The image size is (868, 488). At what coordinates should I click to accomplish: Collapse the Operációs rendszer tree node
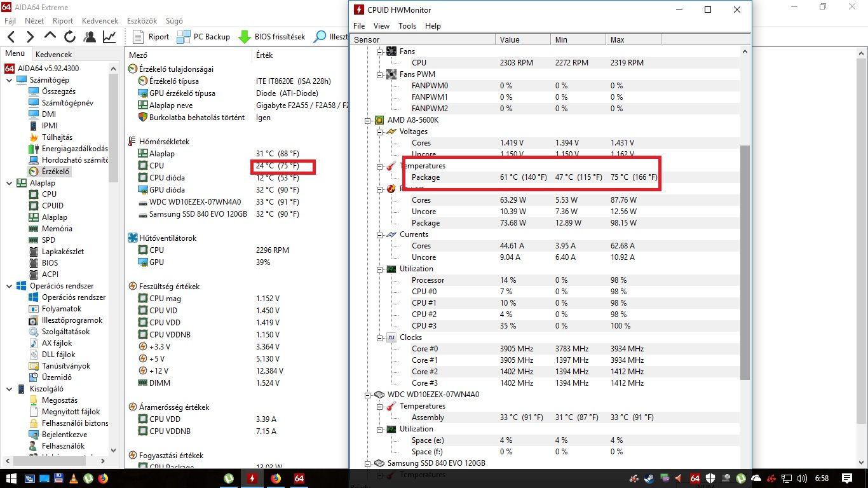[x=10, y=286]
